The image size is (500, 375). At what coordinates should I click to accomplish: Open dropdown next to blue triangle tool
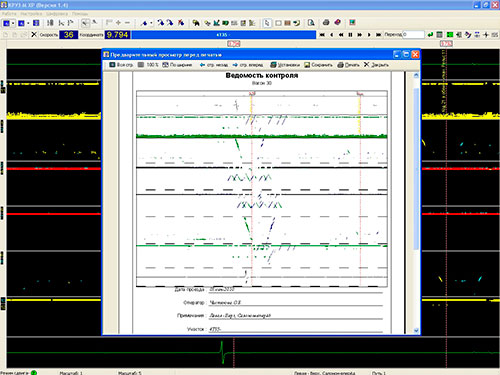coord(151,23)
